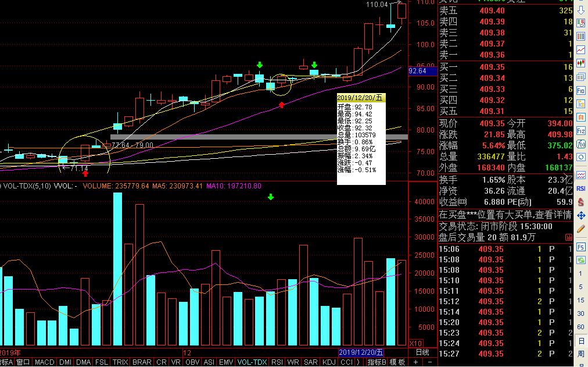
Task: Expand more indicators with the arrow after CCI
Action: click(358, 362)
